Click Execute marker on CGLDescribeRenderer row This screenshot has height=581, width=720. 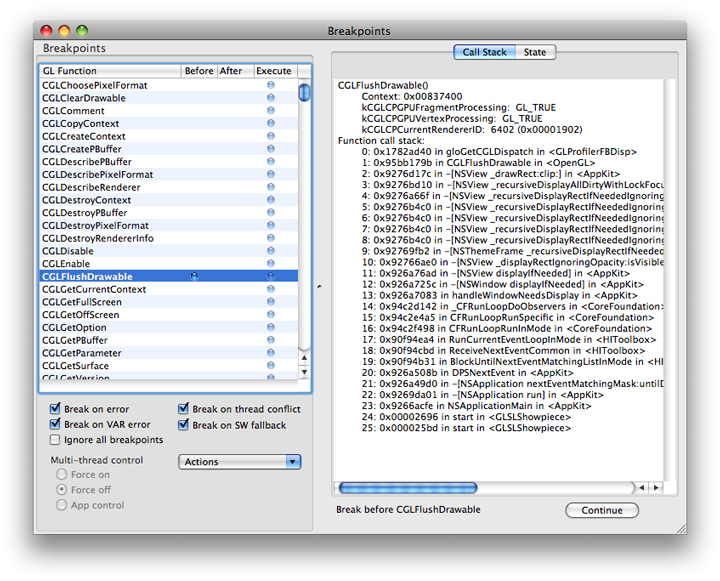click(271, 187)
